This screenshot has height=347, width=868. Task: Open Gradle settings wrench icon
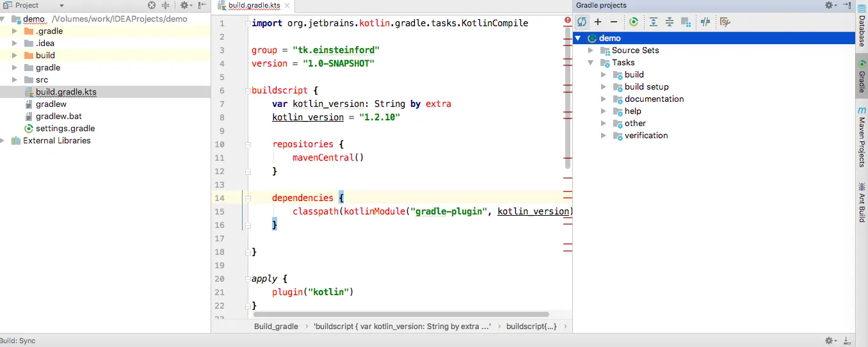[x=725, y=22]
